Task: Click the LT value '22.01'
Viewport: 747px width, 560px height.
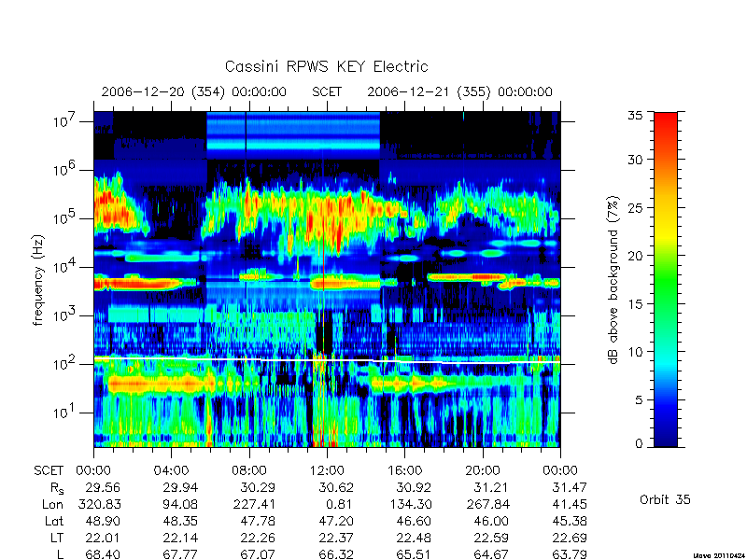Action: (x=103, y=539)
